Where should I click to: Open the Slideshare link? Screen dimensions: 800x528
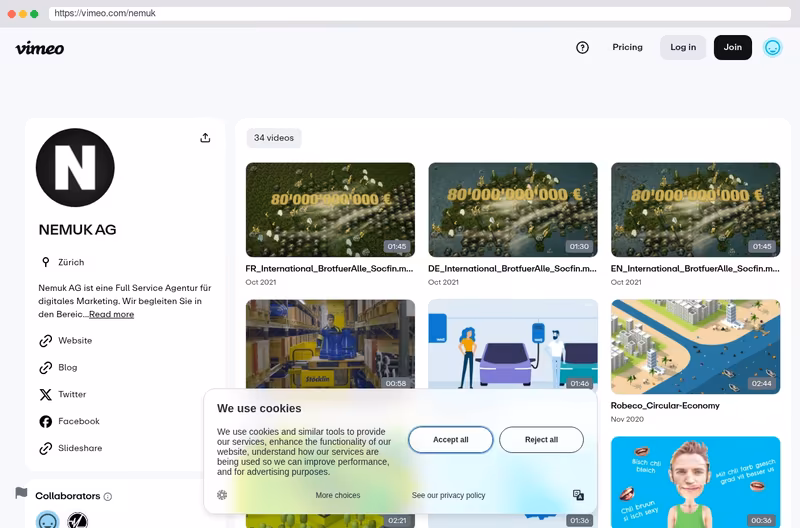[80, 448]
